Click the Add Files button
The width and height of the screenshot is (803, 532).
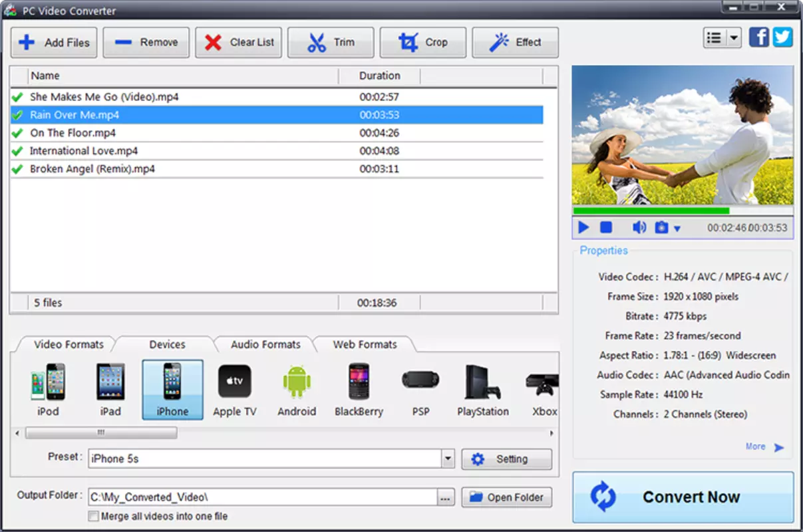tap(54, 43)
